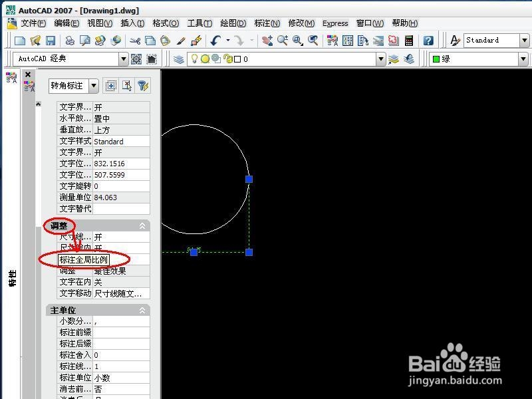Open the undo history dropdown arrow
532x399 pixels.
(228, 40)
